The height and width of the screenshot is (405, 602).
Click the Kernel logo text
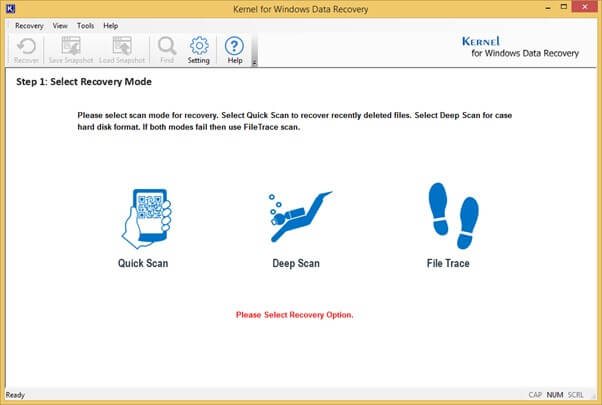[x=481, y=41]
